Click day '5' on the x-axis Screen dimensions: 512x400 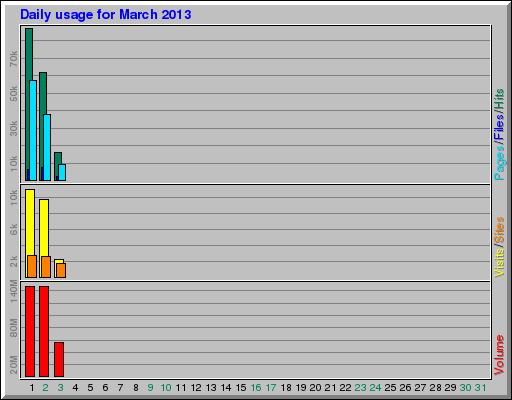(x=90, y=388)
